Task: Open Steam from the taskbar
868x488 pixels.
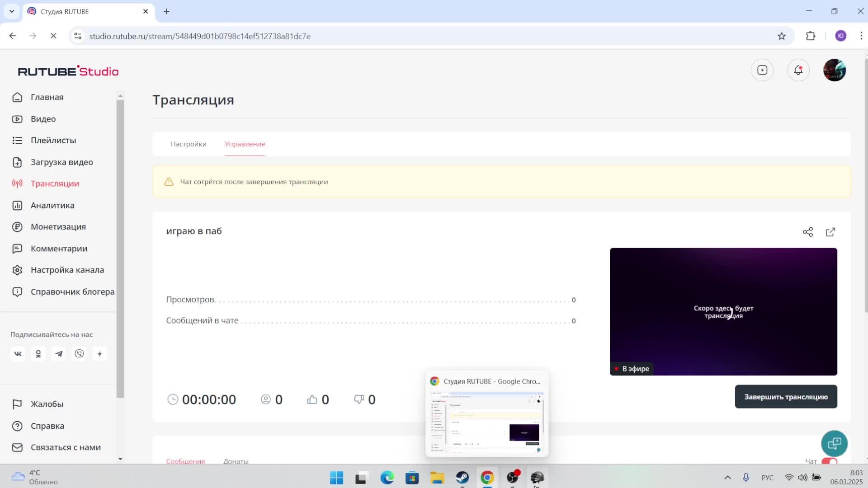Action: point(462,478)
